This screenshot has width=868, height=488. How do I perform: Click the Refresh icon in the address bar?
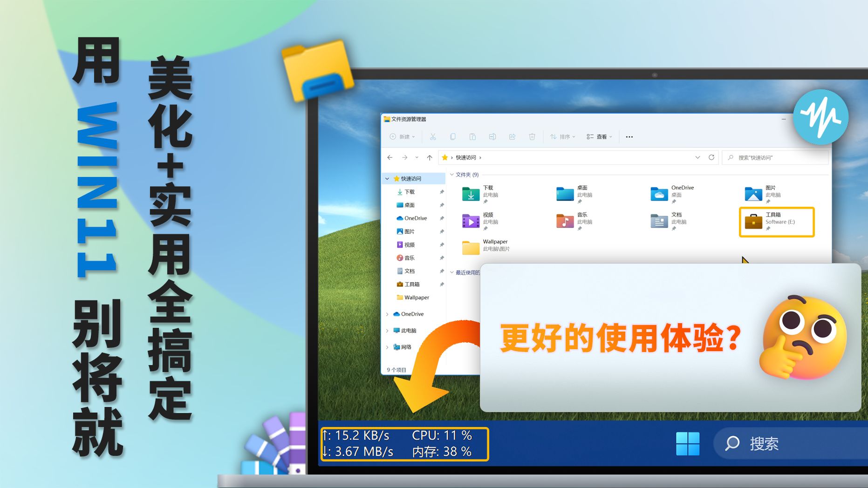click(x=712, y=157)
